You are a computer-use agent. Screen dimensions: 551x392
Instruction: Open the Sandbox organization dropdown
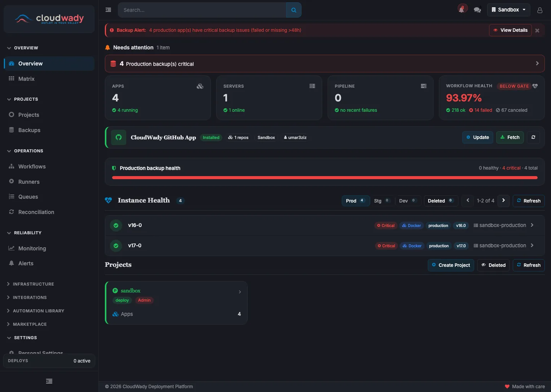pos(509,10)
